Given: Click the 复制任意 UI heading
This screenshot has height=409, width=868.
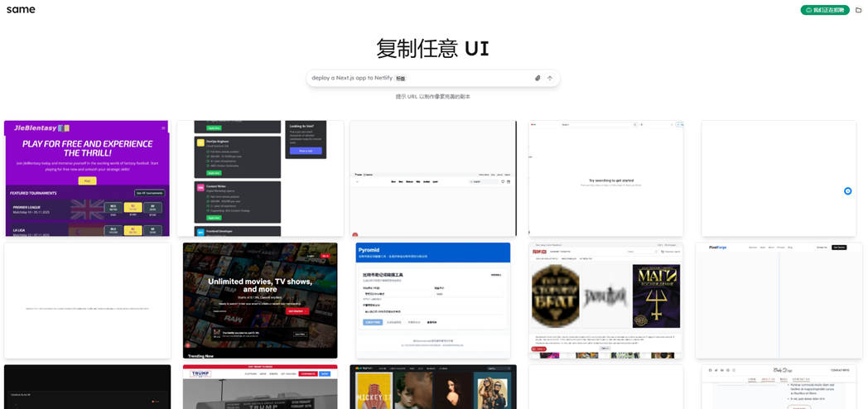Looking at the screenshot, I should click(x=433, y=49).
